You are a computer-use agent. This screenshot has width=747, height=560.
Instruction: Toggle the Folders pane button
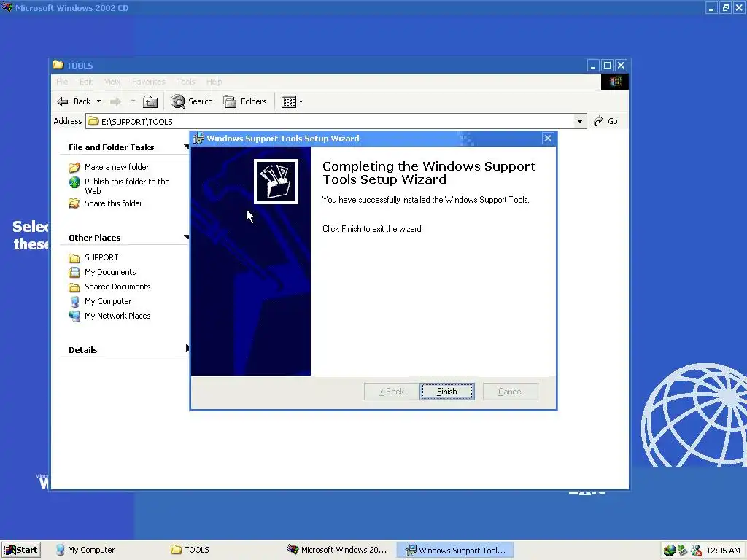tap(245, 101)
